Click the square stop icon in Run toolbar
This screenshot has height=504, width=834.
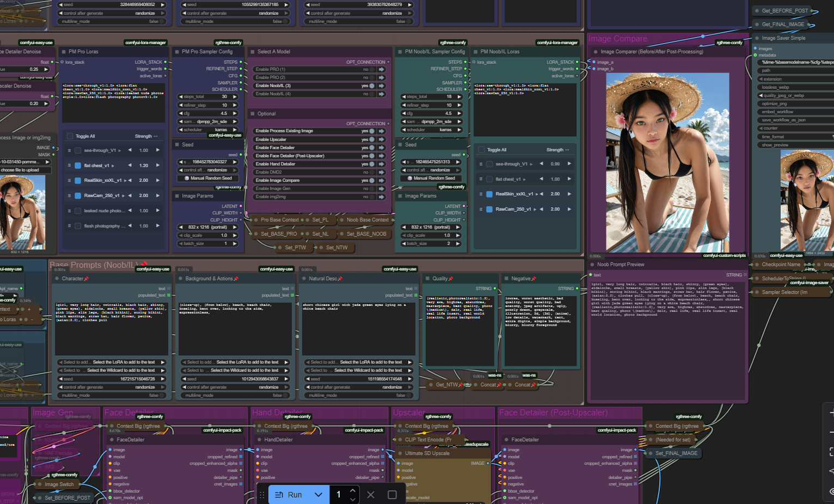click(392, 495)
